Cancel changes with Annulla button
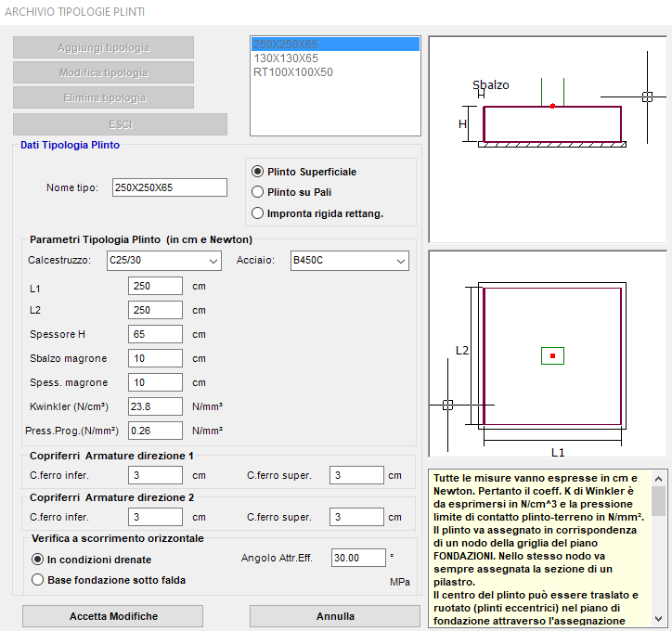672x631 pixels. point(335,616)
